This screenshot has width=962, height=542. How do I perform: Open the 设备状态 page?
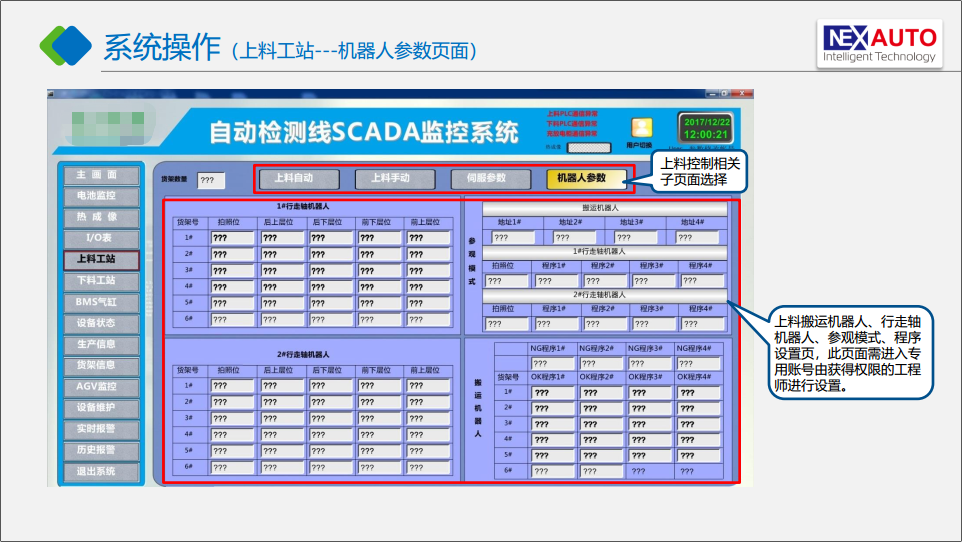(101, 323)
